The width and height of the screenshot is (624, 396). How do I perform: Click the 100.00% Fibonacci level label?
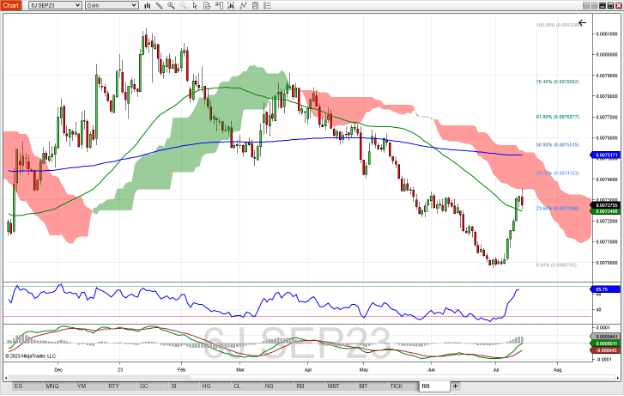pos(558,25)
